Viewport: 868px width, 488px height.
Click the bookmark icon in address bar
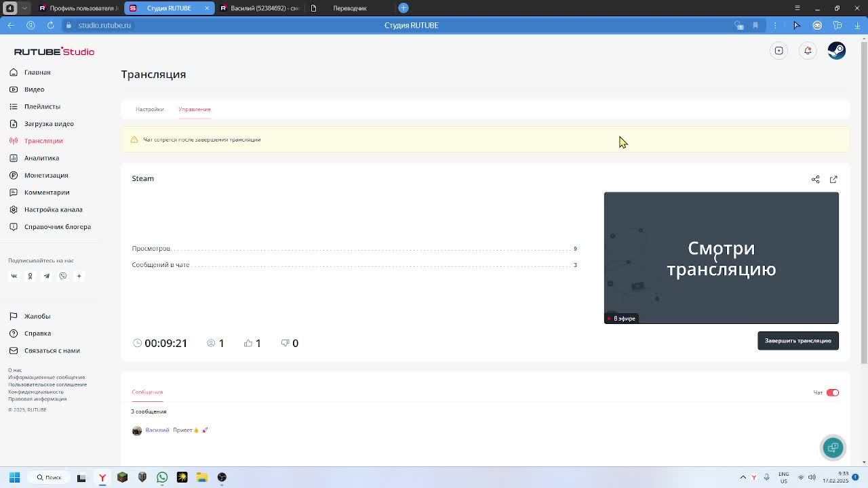[x=755, y=25]
